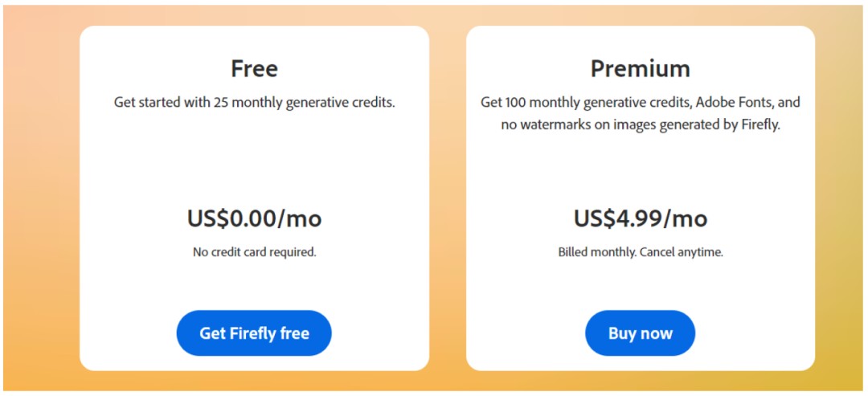This screenshot has height=396, width=868.
Task: Select the Free plan heading
Action: [254, 68]
